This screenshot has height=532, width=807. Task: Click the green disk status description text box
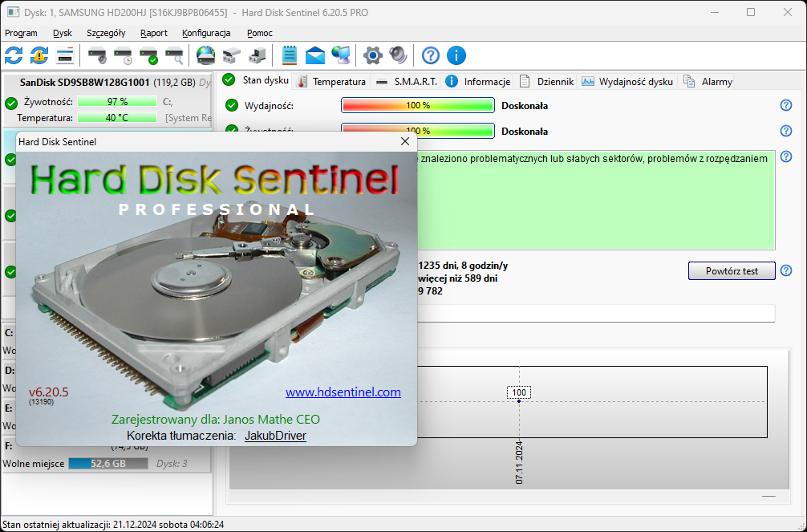595,201
